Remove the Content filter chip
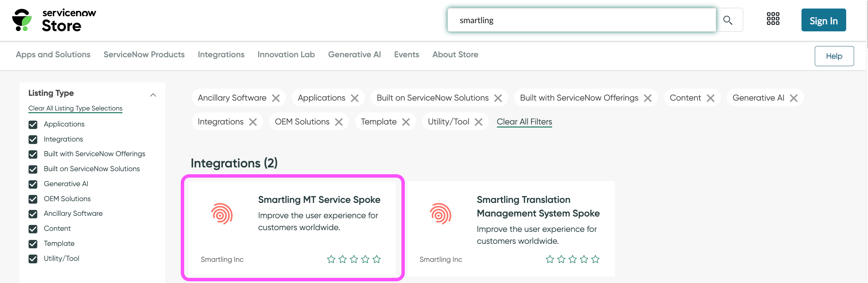Image resolution: width=868 pixels, height=283 pixels. point(710,98)
